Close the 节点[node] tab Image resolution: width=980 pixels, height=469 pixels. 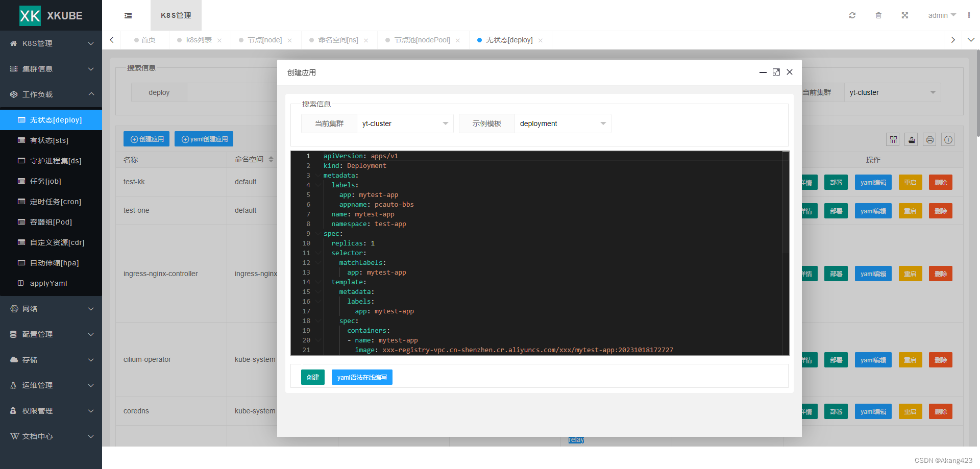tap(289, 40)
